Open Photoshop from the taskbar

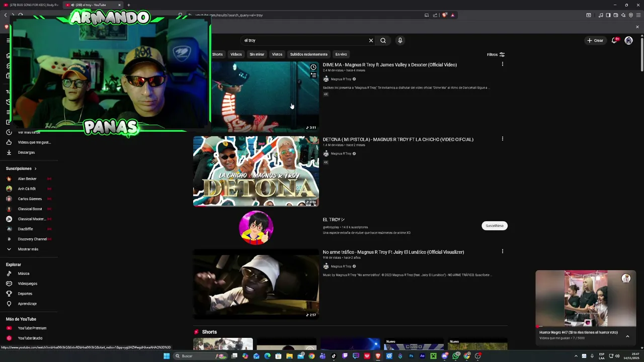click(411, 356)
